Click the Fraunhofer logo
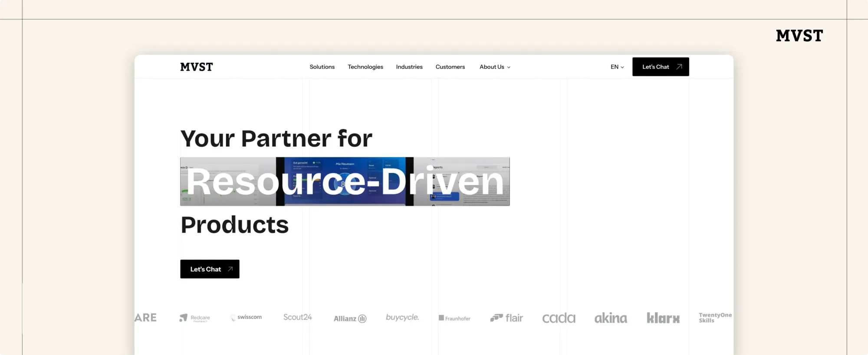Viewport: 868px width, 355px height. tap(454, 318)
